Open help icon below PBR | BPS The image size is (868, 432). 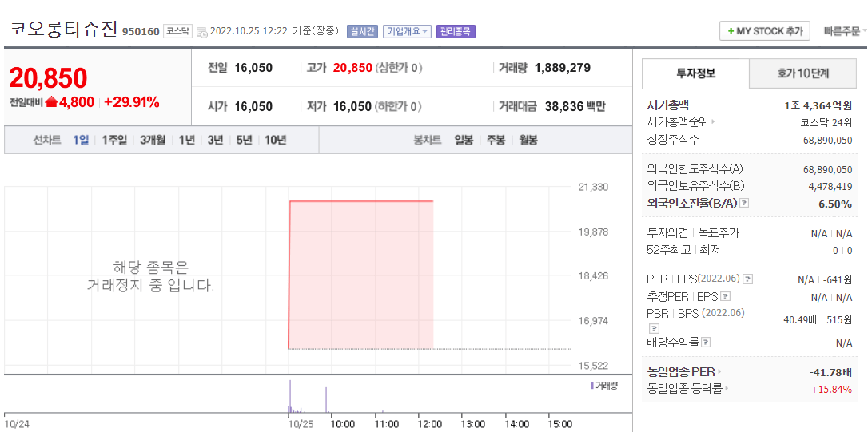point(655,328)
